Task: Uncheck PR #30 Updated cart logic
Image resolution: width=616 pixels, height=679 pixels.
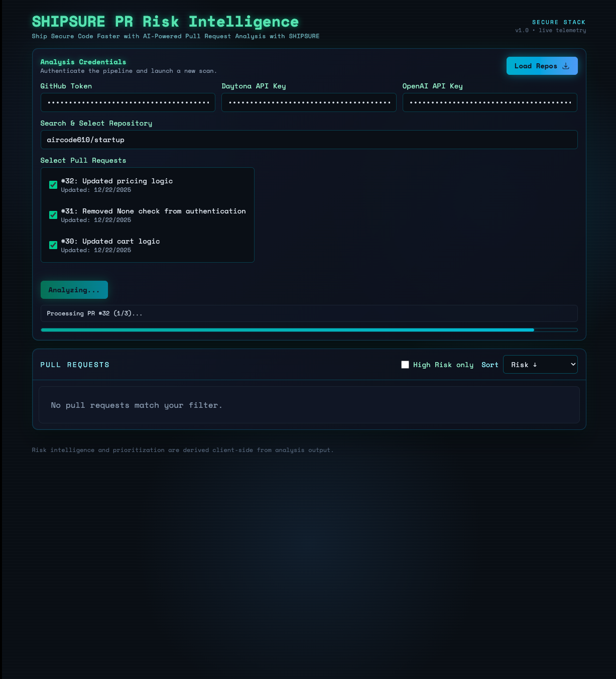Action: (x=53, y=245)
